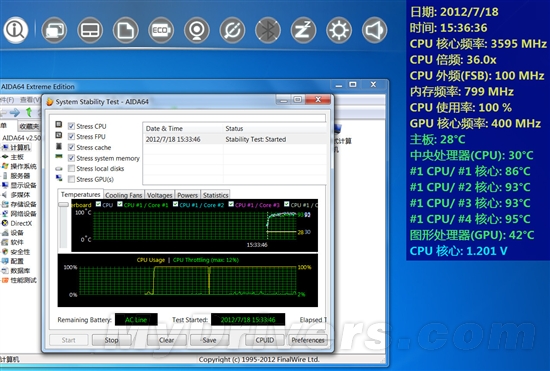
Task: Click the Date & Time column header
Action: (x=183, y=128)
